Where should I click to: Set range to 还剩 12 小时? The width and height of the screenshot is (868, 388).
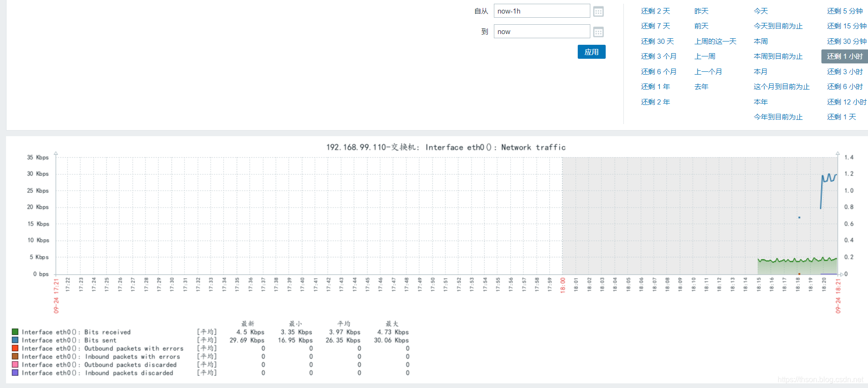[x=847, y=102]
